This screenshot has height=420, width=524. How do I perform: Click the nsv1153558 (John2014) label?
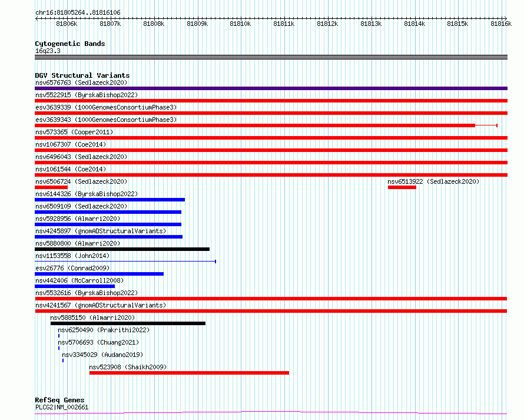pyautogui.click(x=72, y=256)
